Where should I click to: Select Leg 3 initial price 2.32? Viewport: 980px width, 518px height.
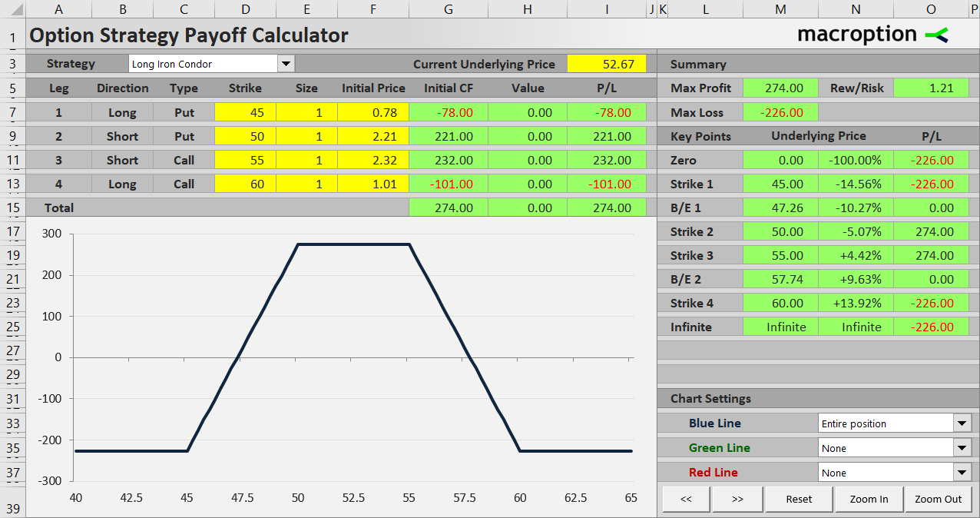pyautogui.click(x=373, y=160)
